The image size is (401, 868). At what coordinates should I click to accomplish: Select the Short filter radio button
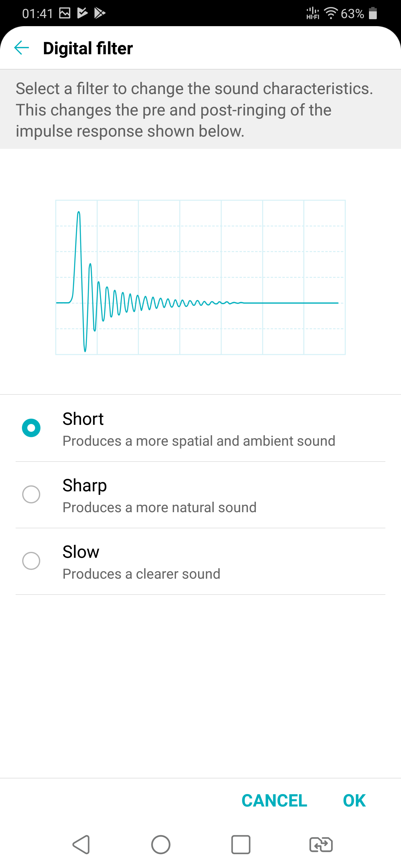coord(31,428)
